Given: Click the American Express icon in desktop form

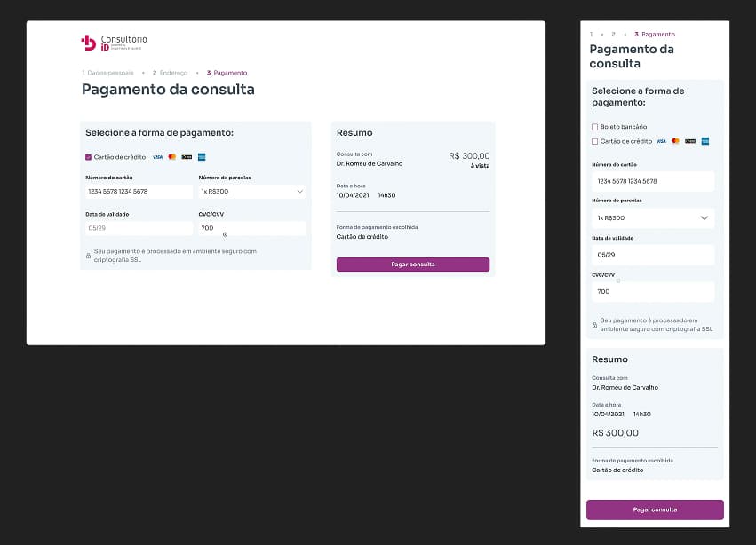Looking at the screenshot, I should pos(202,157).
